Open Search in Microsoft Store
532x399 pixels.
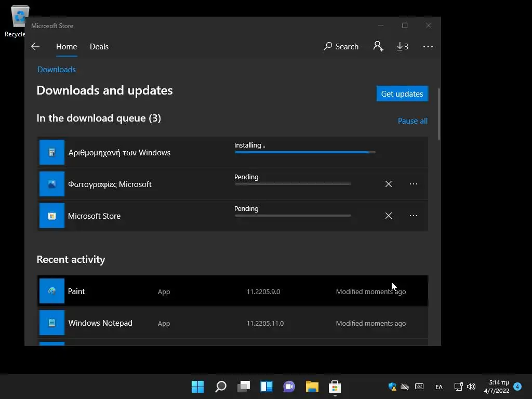(x=341, y=46)
